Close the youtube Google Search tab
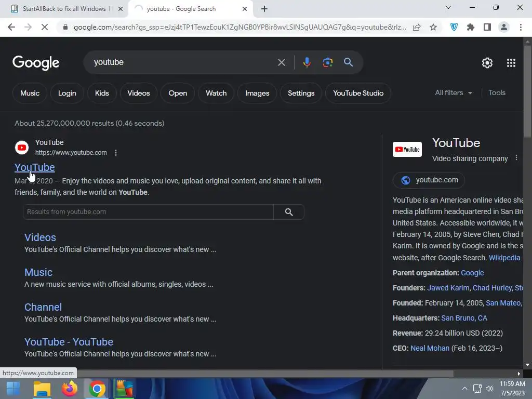 tap(245, 9)
